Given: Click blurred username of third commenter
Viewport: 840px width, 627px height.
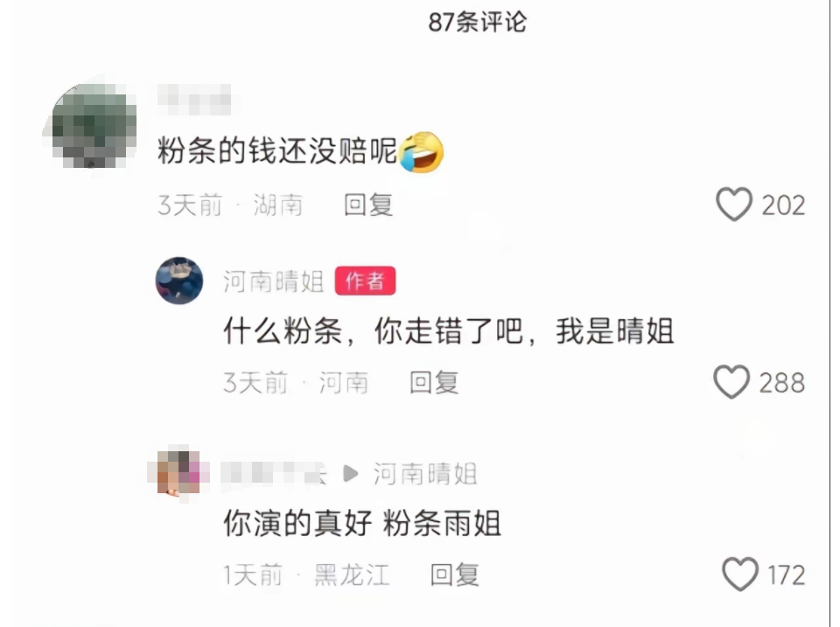Looking at the screenshot, I should [274, 474].
